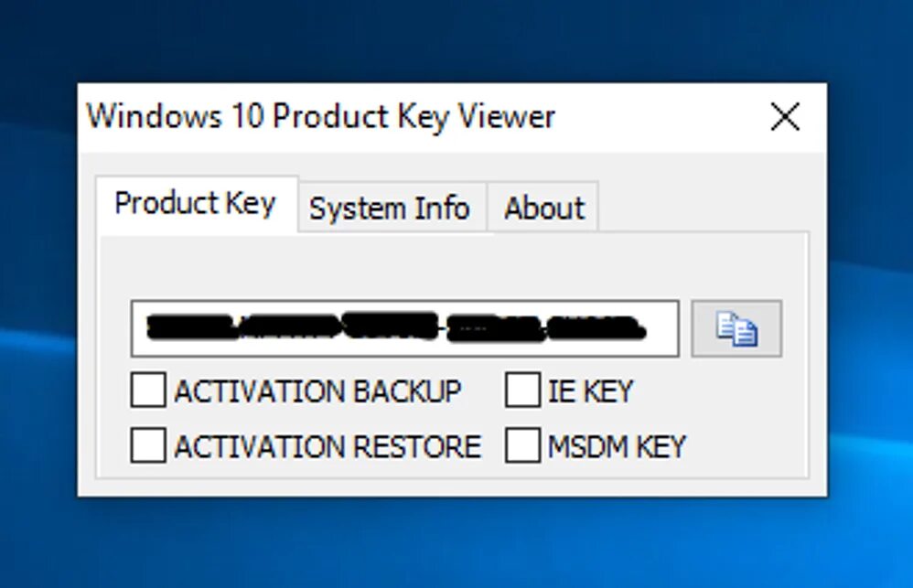Switch to the System Info tab
The height and width of the screenshot is (588, 913).
pyautogui.click(x=390, y=208)
